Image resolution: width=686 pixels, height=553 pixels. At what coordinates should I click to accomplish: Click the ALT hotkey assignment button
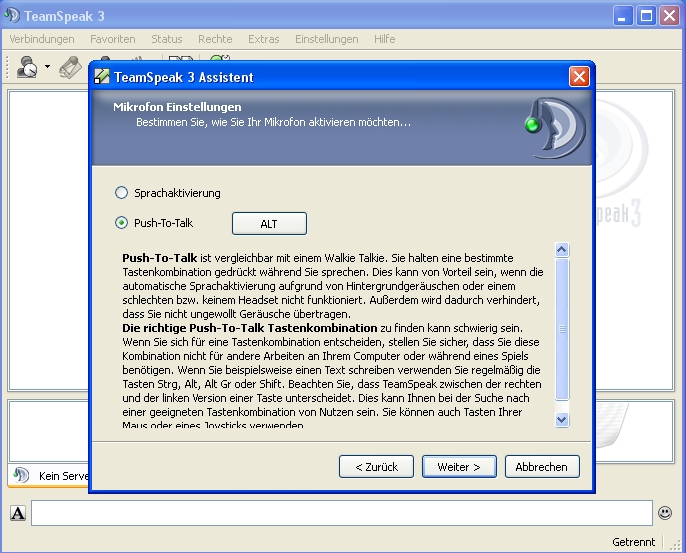point(269,224)
